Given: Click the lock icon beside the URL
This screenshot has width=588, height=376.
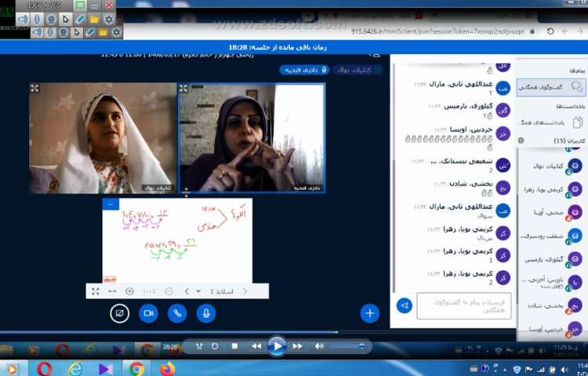Looking at the screenshot, I should [x=532, y=31].
